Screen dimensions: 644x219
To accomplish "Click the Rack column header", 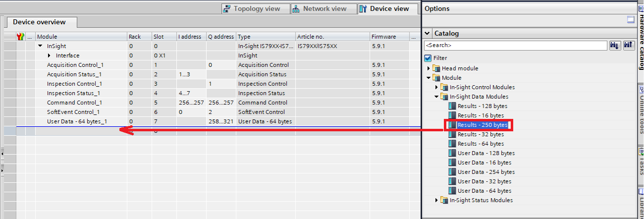I will pyautogui.click(x=139, y=37).
